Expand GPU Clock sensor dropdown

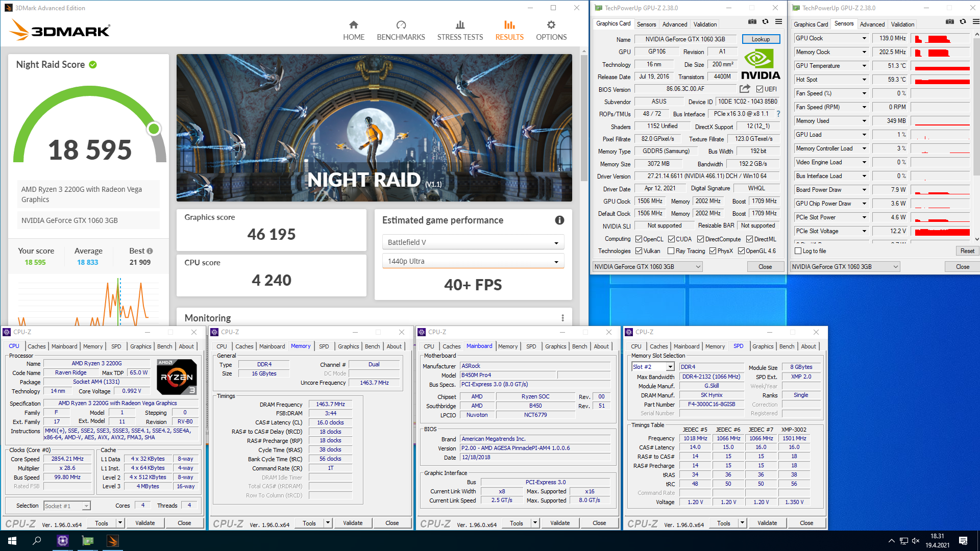point(864,38)
